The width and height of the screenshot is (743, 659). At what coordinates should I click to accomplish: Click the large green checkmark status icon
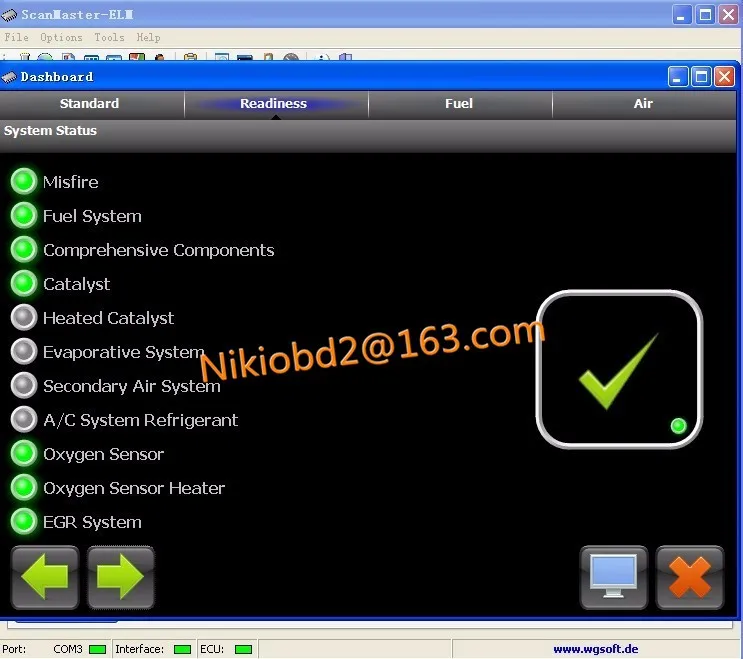[619, 370]
